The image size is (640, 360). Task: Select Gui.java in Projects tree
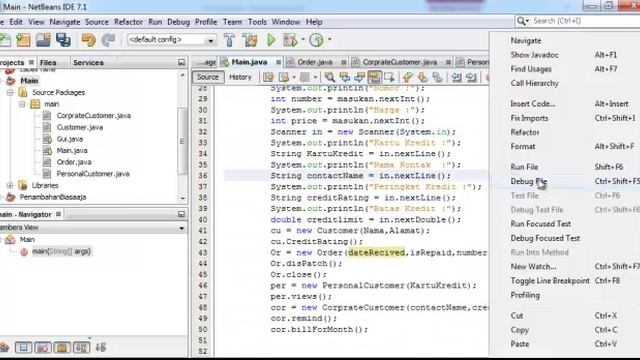70,139
